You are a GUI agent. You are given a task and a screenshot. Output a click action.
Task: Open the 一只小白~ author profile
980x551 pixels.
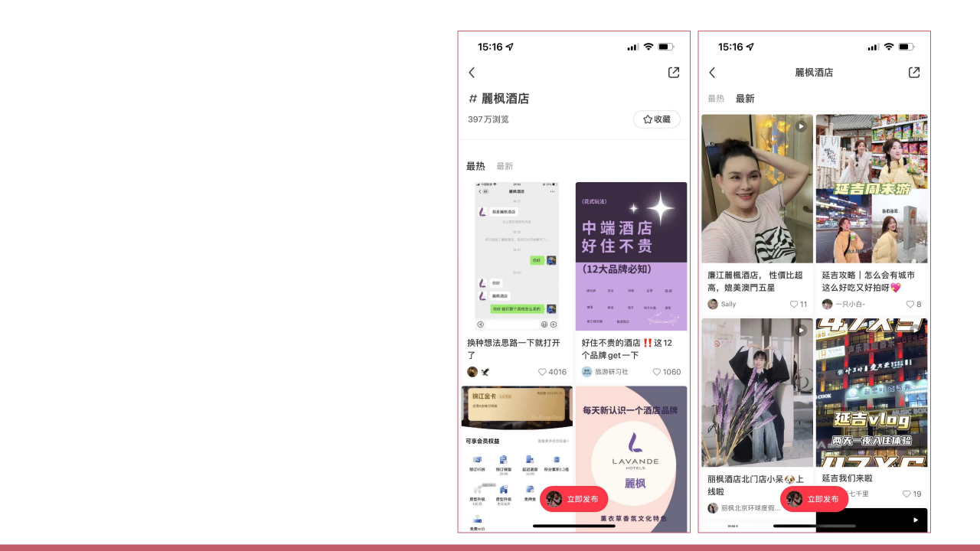(x=844, y=304)
